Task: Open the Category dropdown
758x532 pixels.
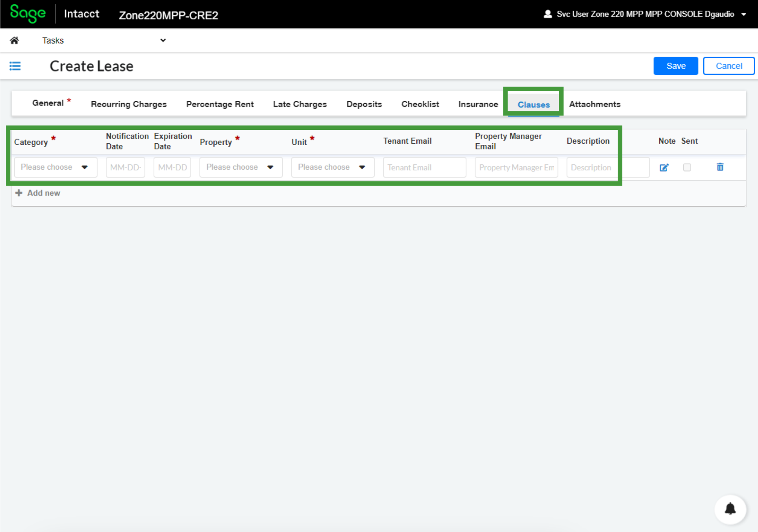Action: point(55,167)
